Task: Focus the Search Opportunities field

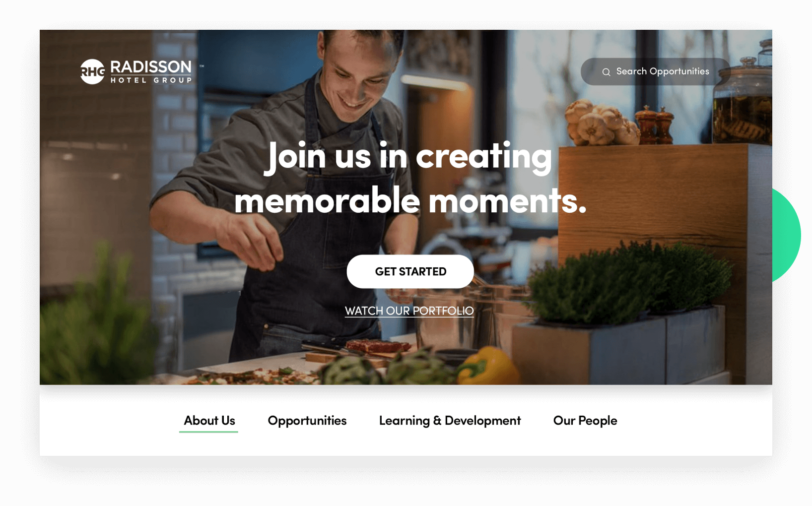Action: coord(655,71)
